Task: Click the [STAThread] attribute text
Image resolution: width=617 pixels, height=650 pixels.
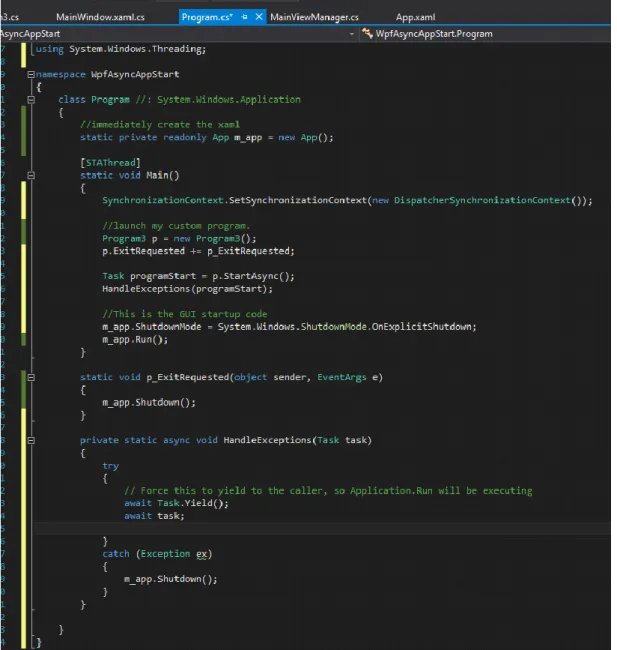Action: (110, 162)
